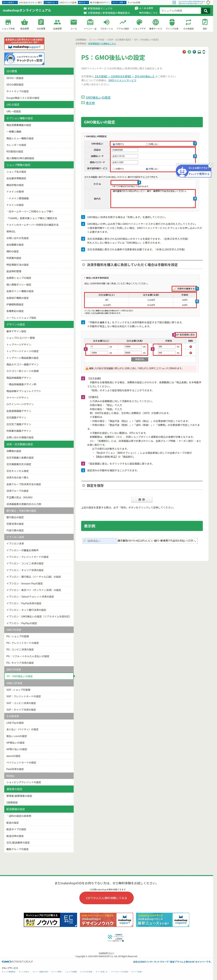This screenshot has height=980, width=217.
Task: Select デザインの設定 sidebar section header
Action: [39, 325]
